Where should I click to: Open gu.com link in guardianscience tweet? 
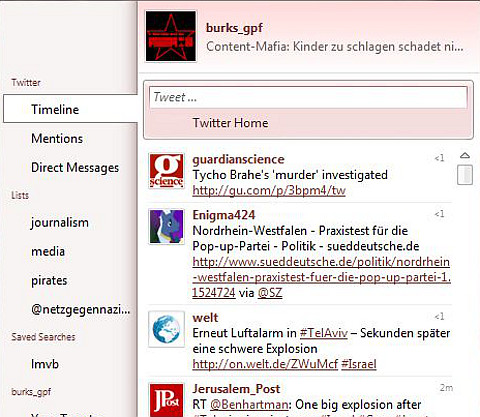tap(269, 190)
